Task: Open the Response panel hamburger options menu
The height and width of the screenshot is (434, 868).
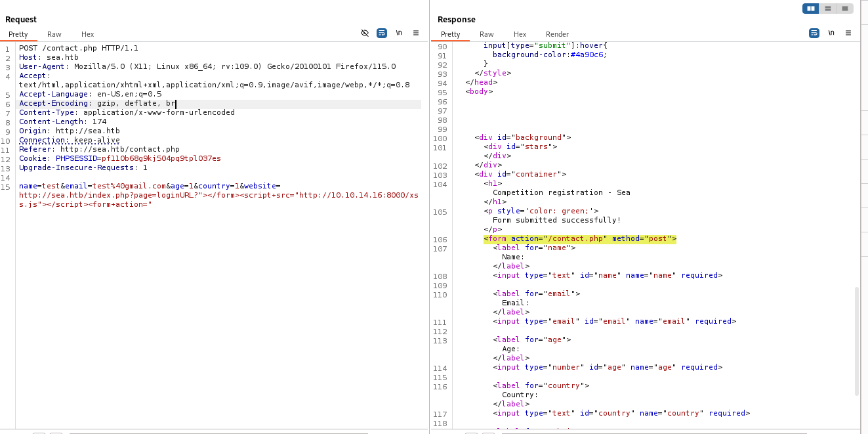Action: (x=848, y=33)
